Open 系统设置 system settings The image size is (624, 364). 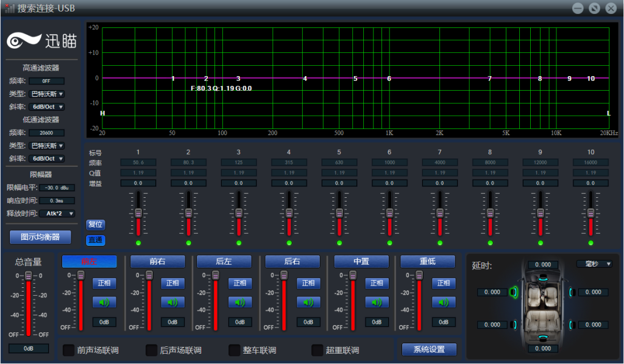pos(429,349)
